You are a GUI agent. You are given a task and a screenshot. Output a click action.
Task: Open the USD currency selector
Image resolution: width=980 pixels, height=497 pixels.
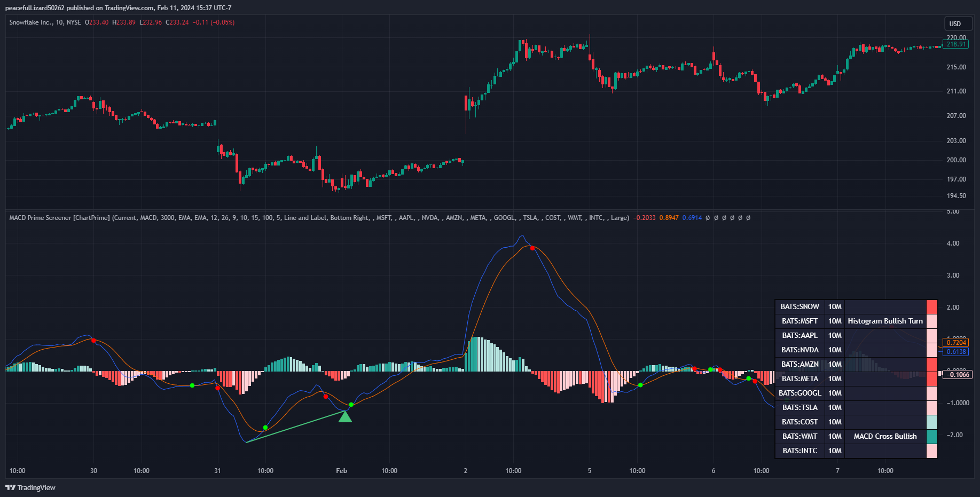[x=958, y=23]
